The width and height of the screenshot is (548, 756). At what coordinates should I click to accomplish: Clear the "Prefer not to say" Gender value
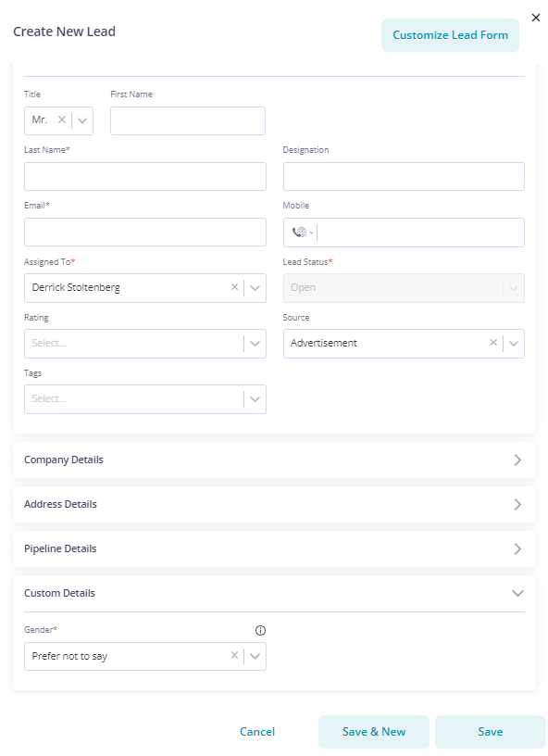tap(233, 655)
